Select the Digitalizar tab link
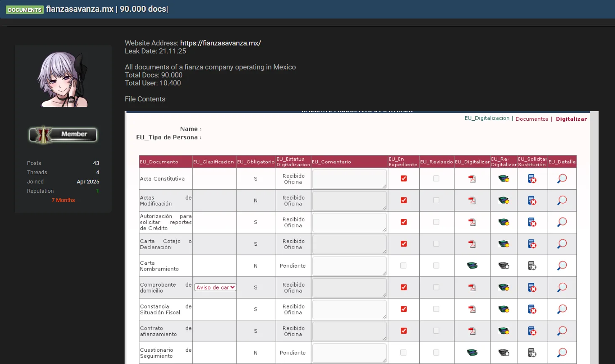 [x=571, y=119]
